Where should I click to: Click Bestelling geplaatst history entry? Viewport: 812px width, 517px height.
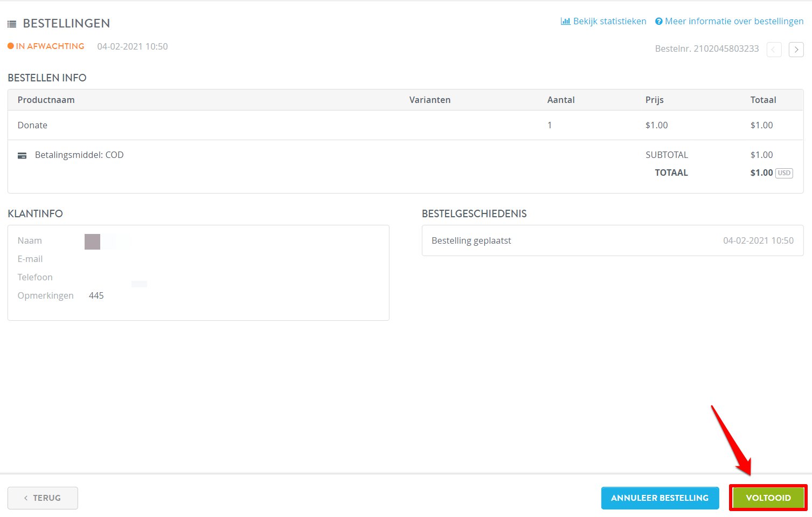[x=471, y=240]
